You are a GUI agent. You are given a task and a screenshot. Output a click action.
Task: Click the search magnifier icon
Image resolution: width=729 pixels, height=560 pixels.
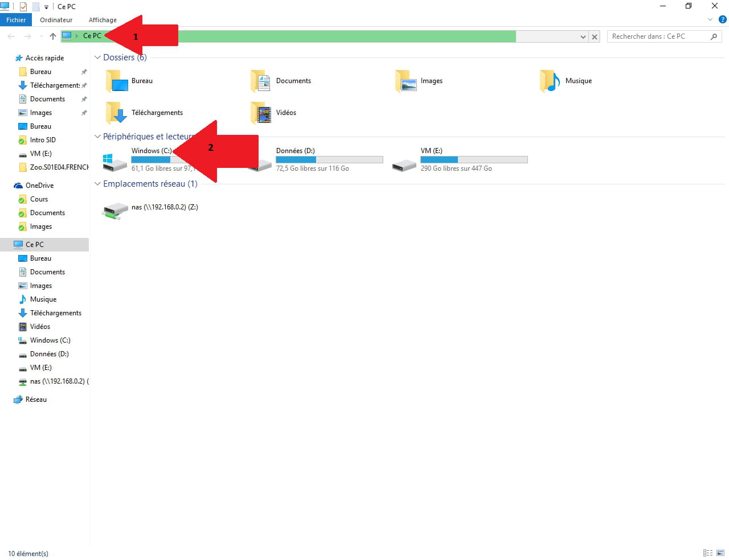coord(714,36)
